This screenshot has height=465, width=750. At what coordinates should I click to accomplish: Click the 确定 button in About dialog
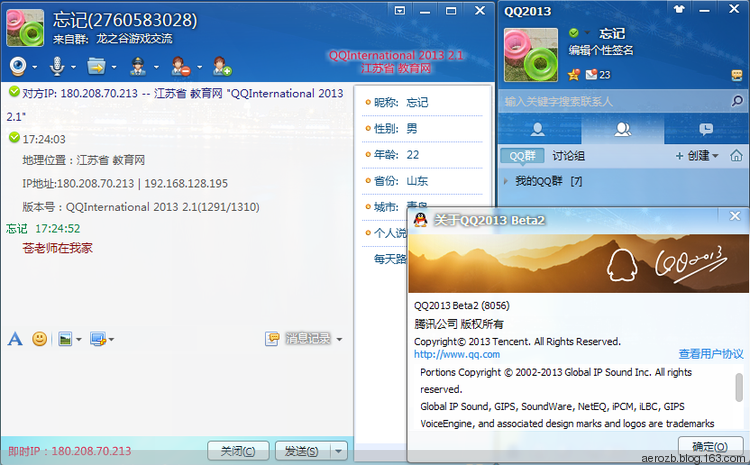click(x=710, y=446)
